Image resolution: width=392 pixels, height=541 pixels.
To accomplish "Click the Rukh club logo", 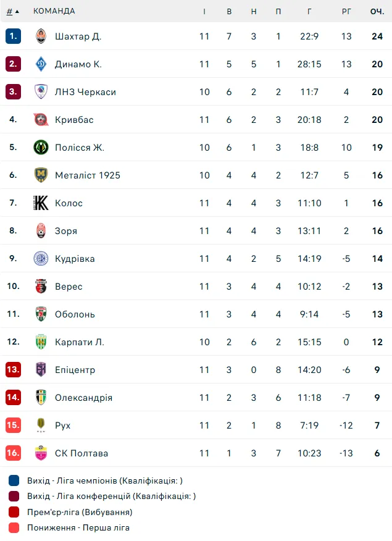I will (41, 426).
